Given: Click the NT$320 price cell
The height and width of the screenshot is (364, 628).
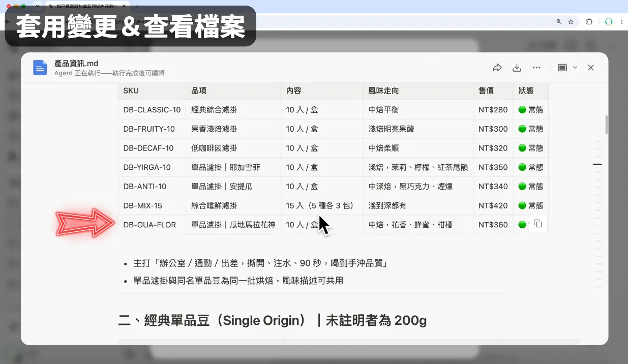Looking at the screenshot, I should pos(493,148).
